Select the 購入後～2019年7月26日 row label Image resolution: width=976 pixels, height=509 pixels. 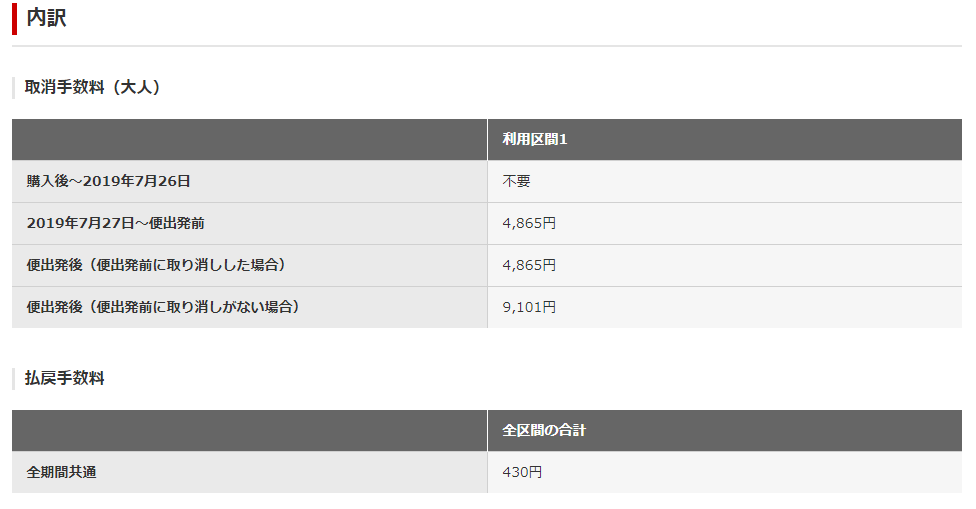[108, 181]
